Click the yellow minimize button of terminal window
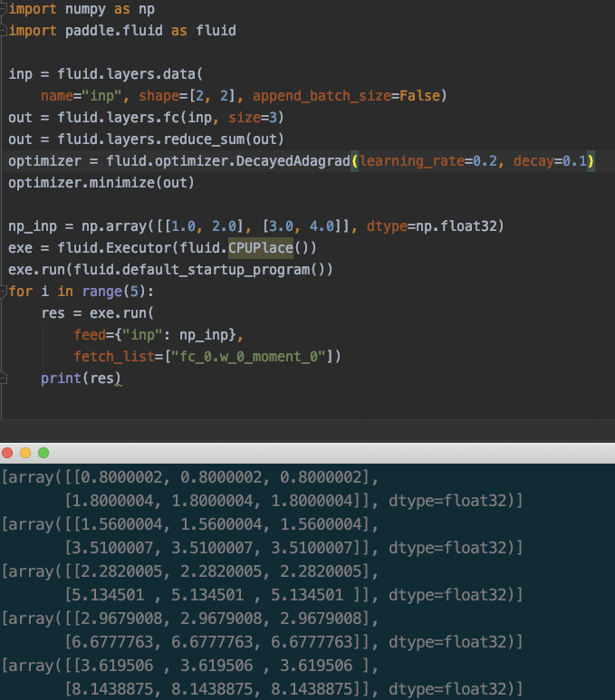The width and height of the screenshot is (615, 700). (25, 453)
